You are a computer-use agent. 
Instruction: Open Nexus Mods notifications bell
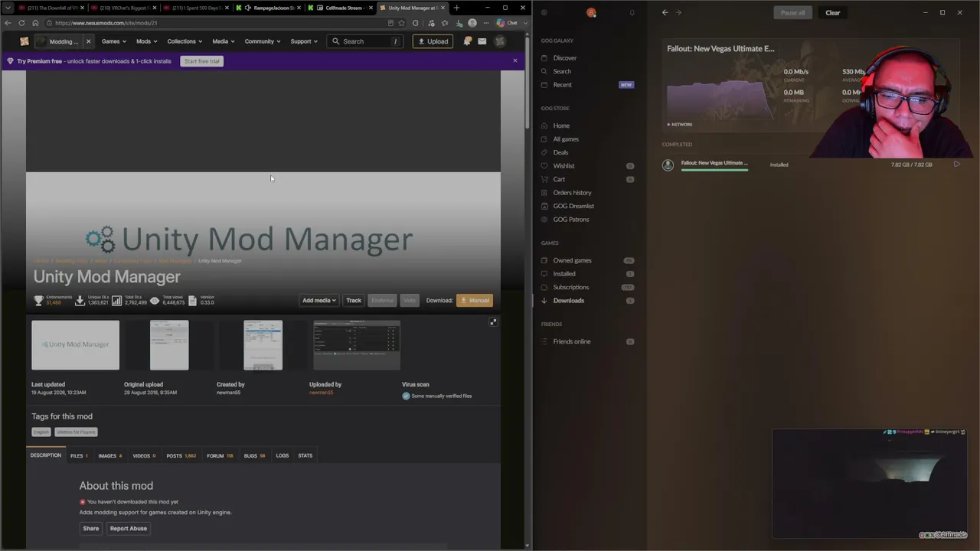tap(467, 41)
